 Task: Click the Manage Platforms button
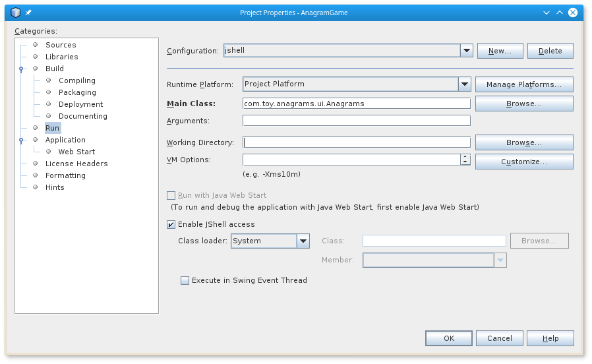coord(523,84)
